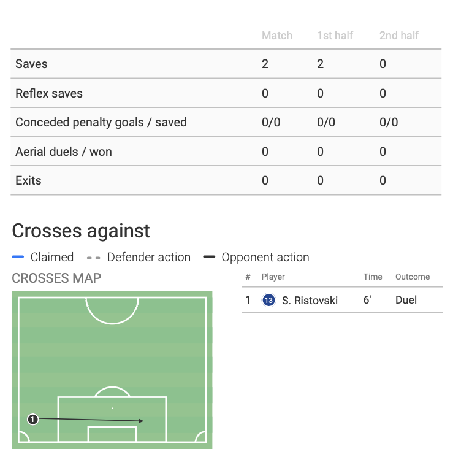
Task: Click the Reflex saves row label
Action: pos(49,93)
